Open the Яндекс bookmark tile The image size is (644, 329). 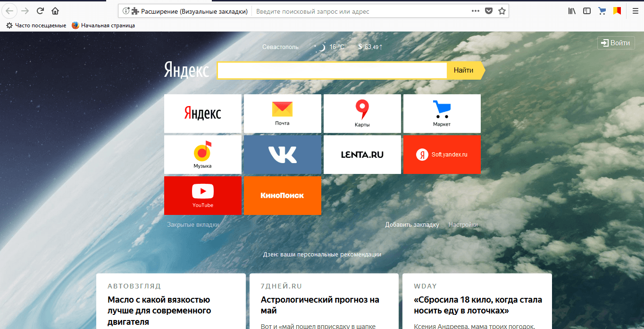(203, 114)
